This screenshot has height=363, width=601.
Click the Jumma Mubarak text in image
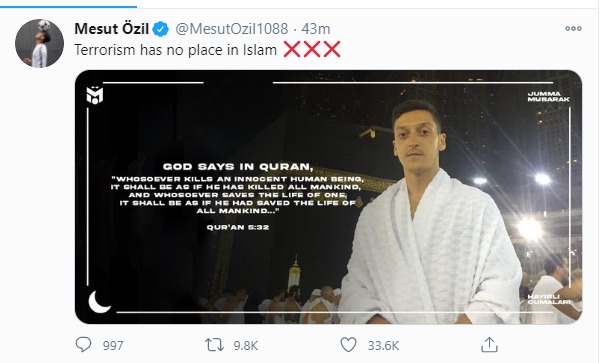click(x=548, y=97)
